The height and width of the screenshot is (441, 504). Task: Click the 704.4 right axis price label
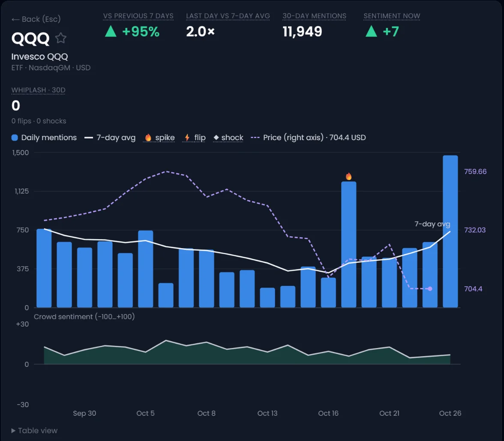[473, 289]
